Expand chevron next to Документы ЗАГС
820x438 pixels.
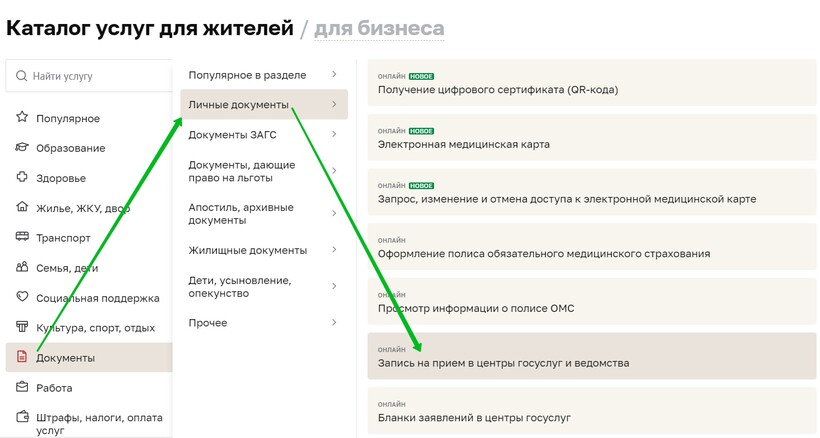tap(334, 134)
